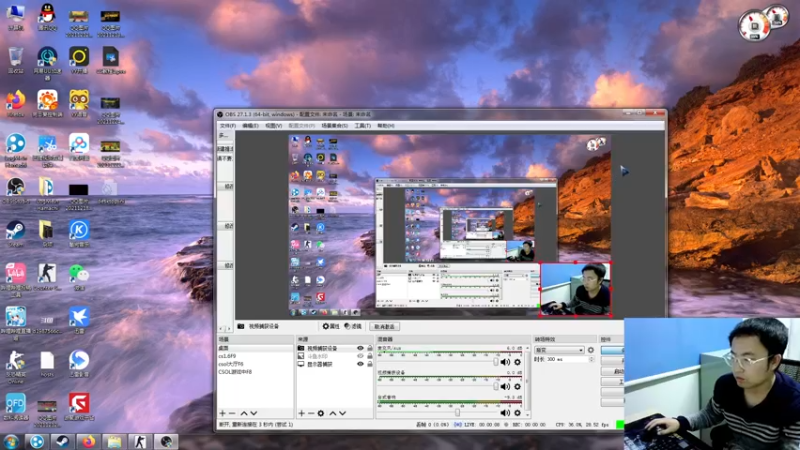The height and width of the screenshot is (450, 800).
Task: Move source up in Sources list
Action: pos(333,413)
